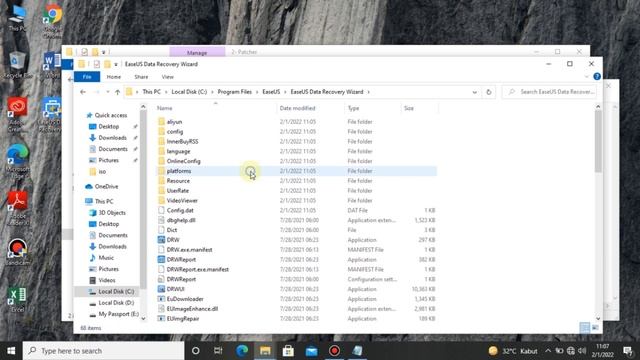The height and width of the screenshot is (360, 640).
Task: Expand the ribbon chevron
Action: coord(587,77)
